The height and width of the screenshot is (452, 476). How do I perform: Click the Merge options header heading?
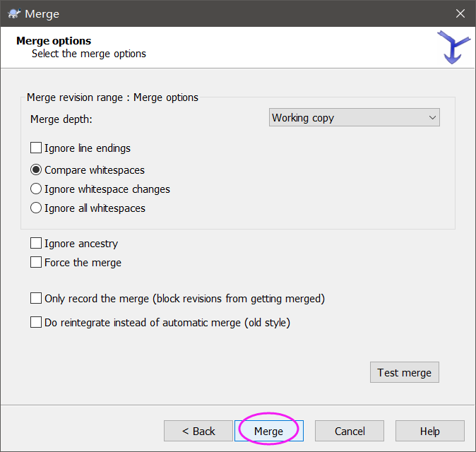(54, 41)
